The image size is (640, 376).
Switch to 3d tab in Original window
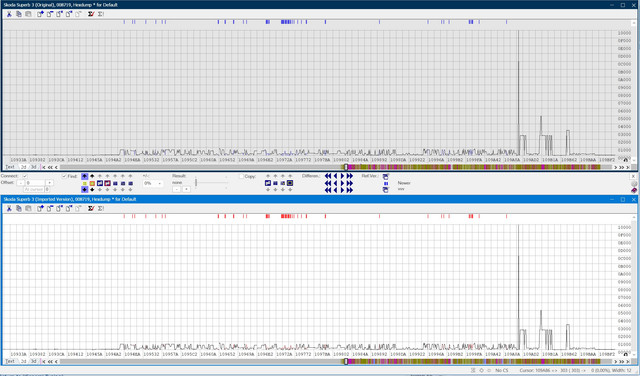(x=34, y=167)
